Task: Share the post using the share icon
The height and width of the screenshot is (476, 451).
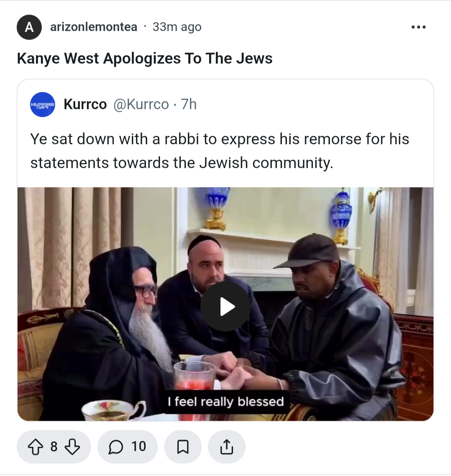Action: click(227, 447)
